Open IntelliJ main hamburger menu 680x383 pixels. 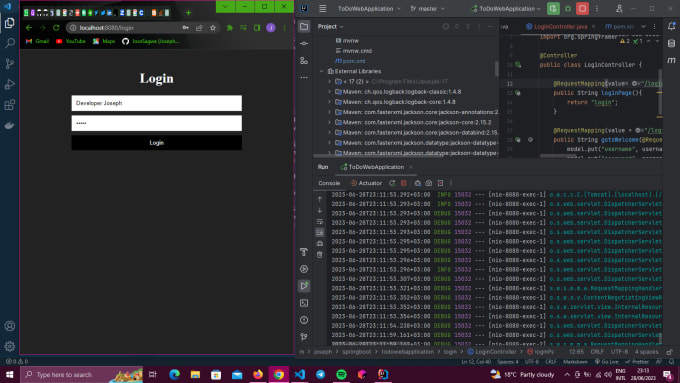click(323, 8)
